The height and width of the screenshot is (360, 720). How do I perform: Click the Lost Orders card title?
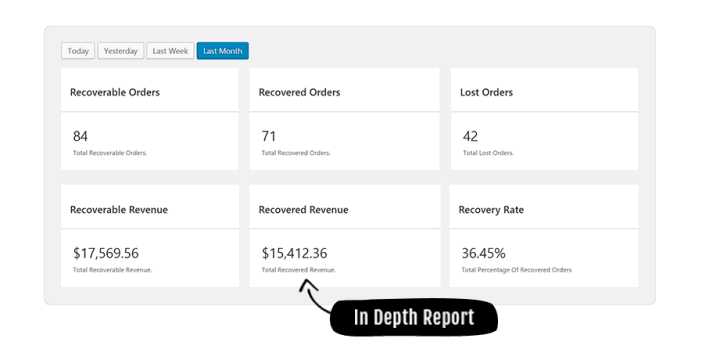point(486,92)
